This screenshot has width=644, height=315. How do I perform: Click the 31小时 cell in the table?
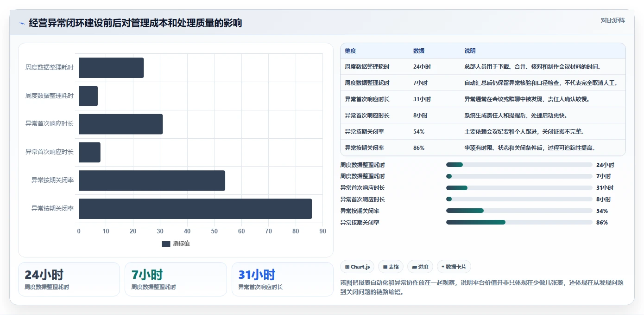[422, 99]
